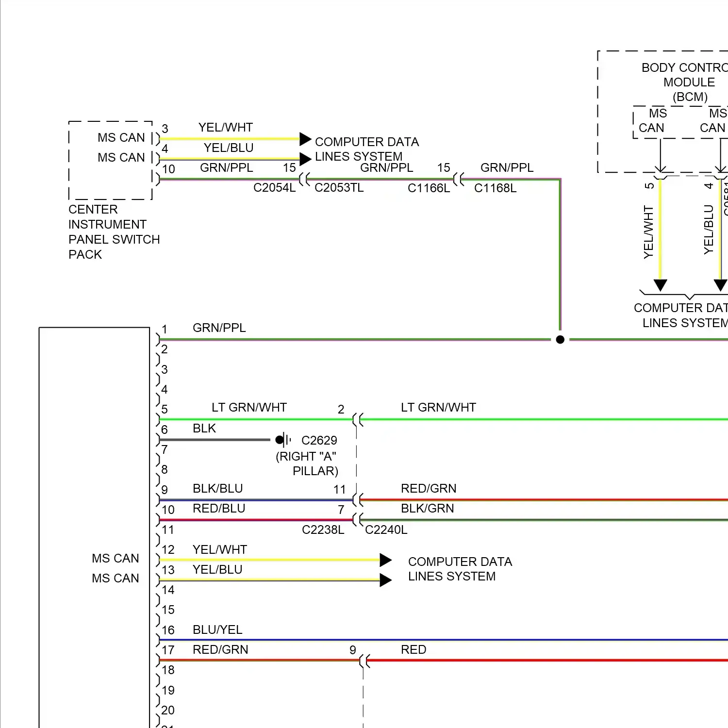Screen dimensions: 728x728
Task: Click the BLK/BLU wire label
Action: pyautogui.click(x=217, y=488)
